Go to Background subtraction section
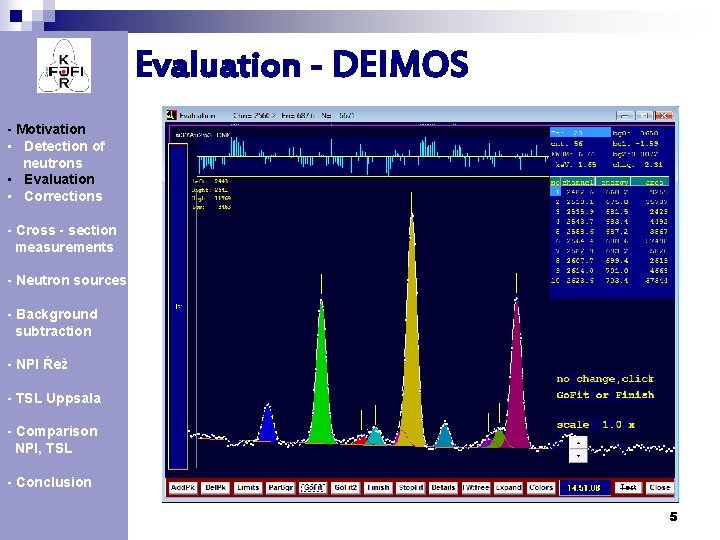 coord(56,322)
